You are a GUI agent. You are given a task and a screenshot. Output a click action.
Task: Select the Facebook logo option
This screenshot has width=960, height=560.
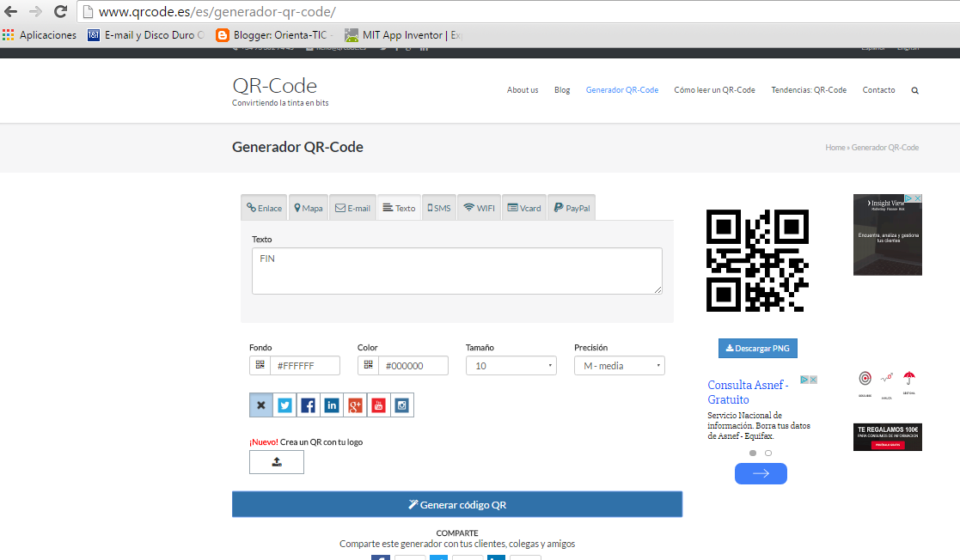308,405
